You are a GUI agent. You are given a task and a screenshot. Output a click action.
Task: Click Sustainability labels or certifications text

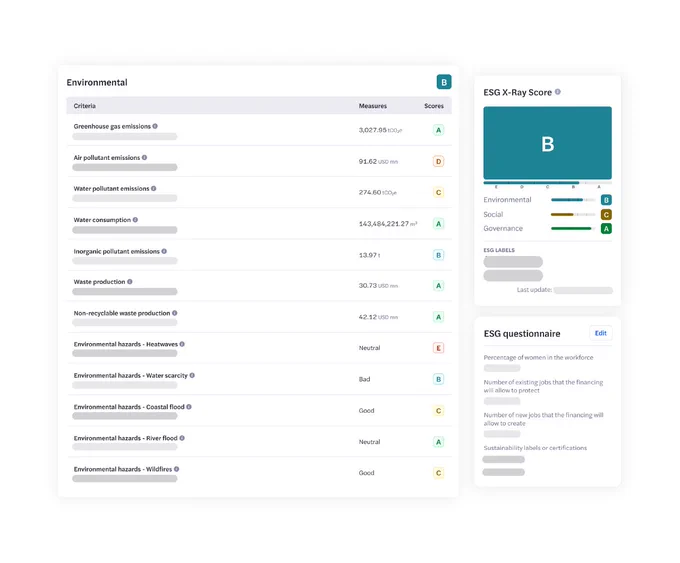click(535, 448)
